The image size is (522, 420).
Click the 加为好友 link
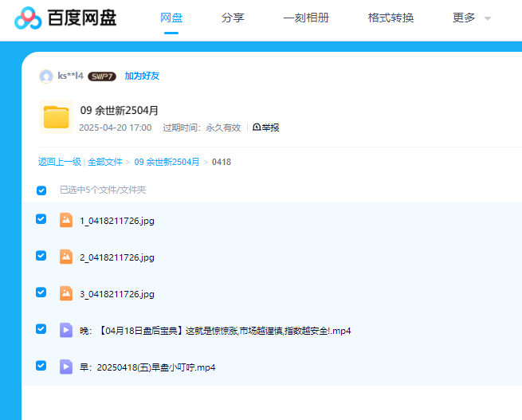(142, 76)
